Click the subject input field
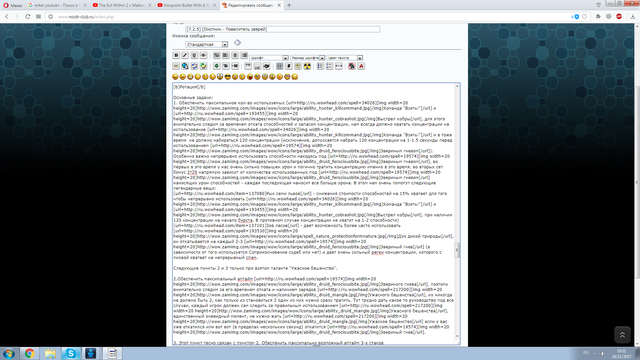This screenshot has height=360, width=640. click(282, 29)
